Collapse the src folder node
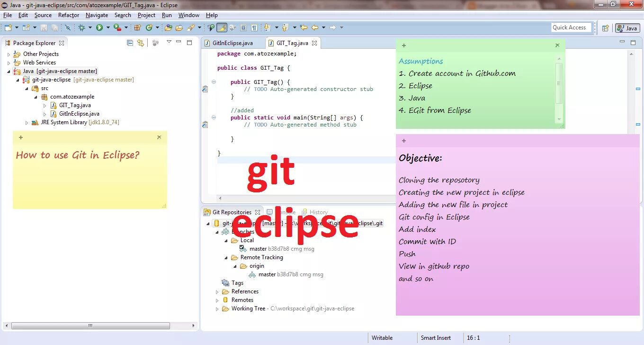 tap(27, 88)
